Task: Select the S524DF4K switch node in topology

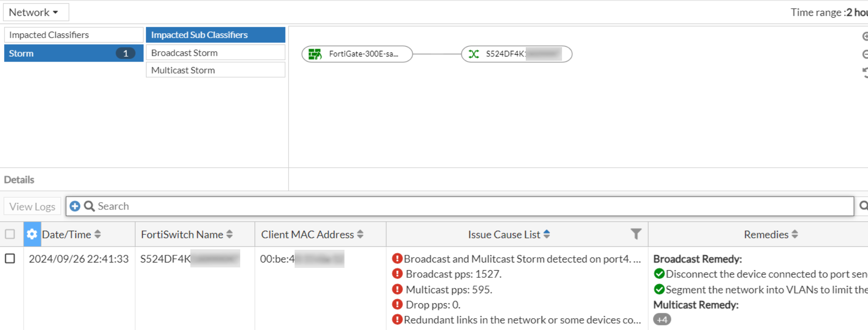Action: [x=516, y=54]
